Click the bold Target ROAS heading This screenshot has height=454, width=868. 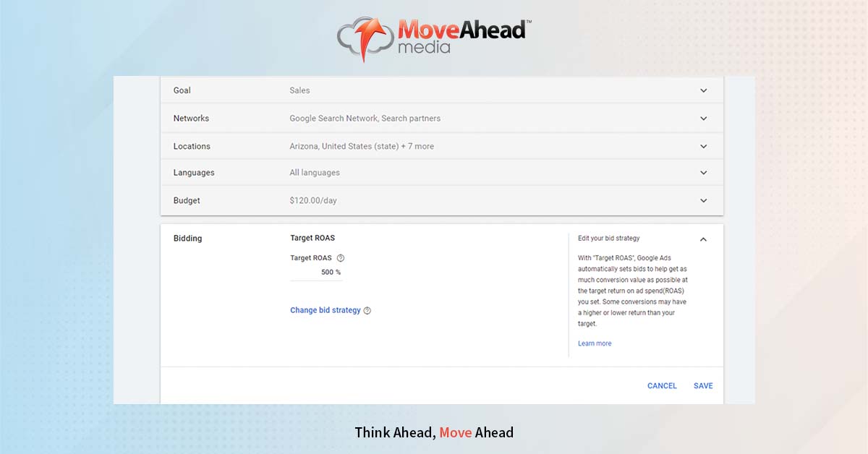(x=312, y=238)
